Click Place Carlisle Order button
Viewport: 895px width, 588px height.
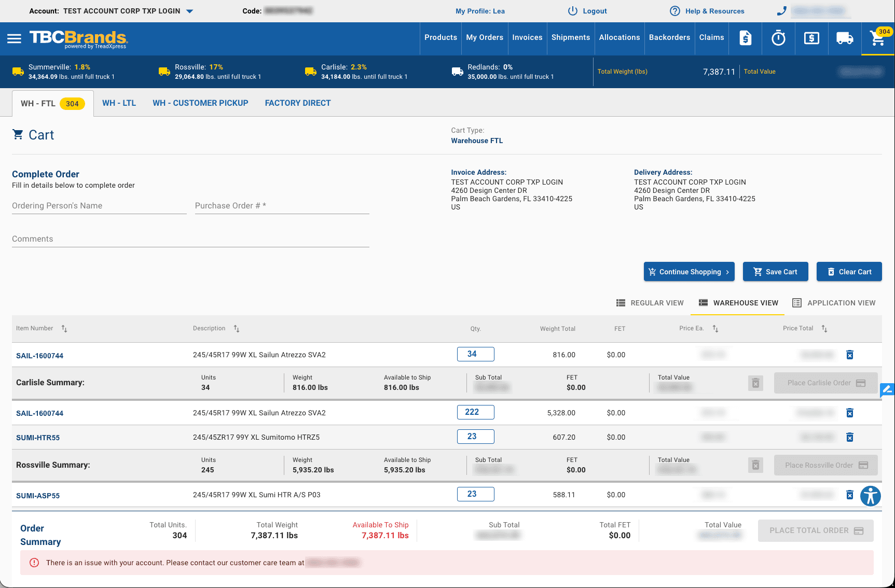point(826,383)
